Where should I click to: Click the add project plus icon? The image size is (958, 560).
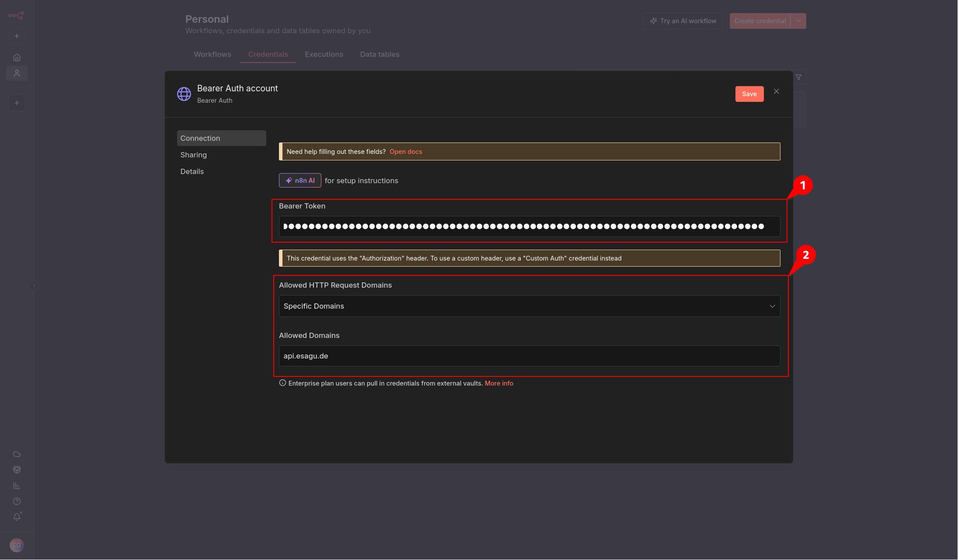pos(17,103)
